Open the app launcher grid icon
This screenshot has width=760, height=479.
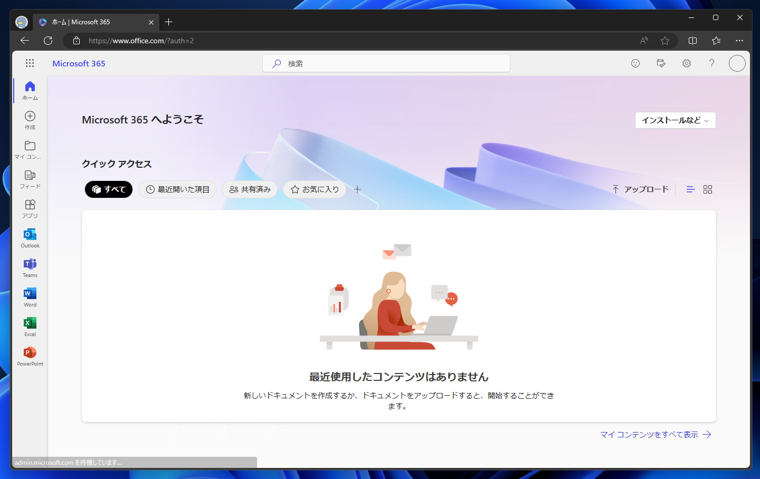click(x=30, y=63)
